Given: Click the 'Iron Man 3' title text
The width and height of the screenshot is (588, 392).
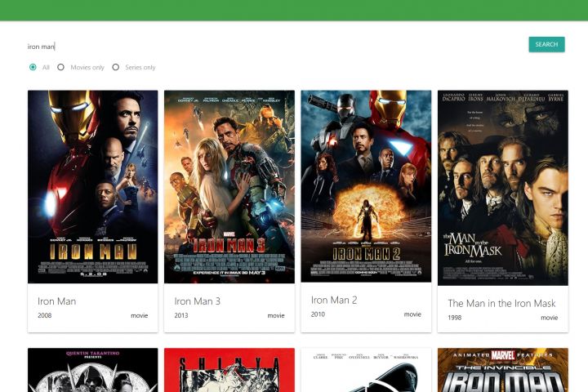Looking at the screenshot, I should pos(198,301).
